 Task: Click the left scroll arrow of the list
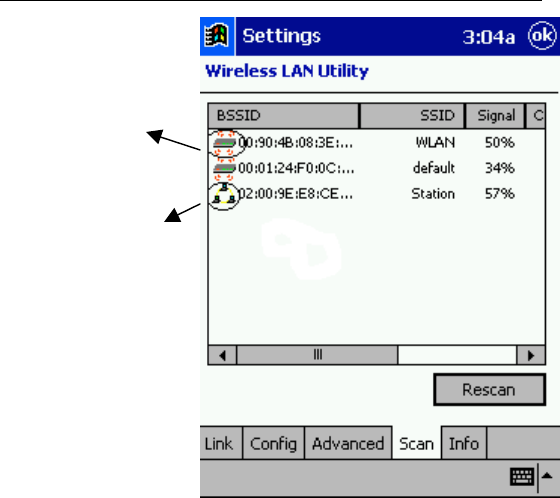[222, 355]
